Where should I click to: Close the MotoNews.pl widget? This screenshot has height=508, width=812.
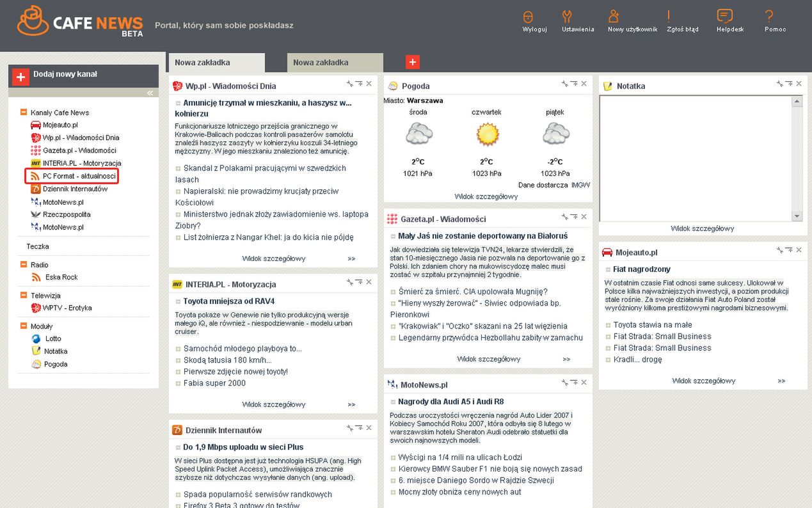(584, 383)
